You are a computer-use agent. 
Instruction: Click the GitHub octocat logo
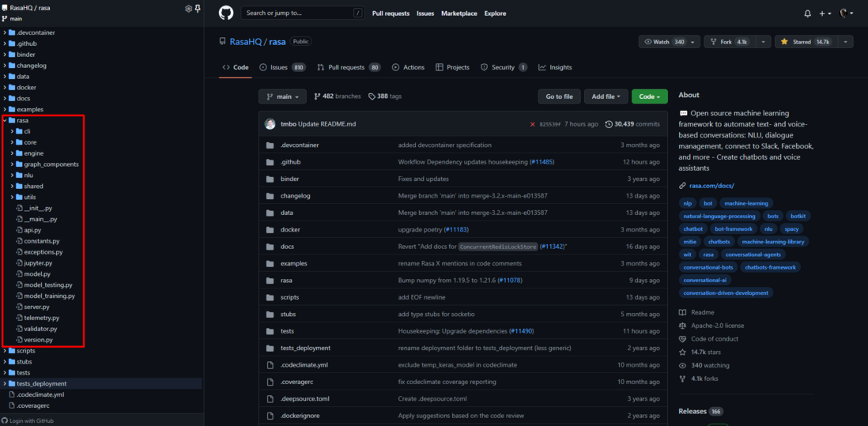(x=226, y=13)
